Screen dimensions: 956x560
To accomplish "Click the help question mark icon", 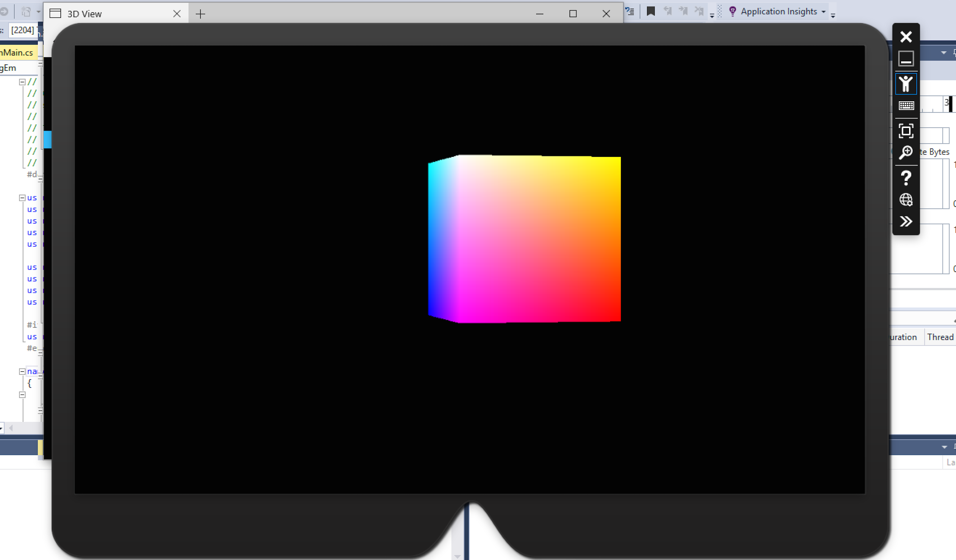I will click(906, 177).
